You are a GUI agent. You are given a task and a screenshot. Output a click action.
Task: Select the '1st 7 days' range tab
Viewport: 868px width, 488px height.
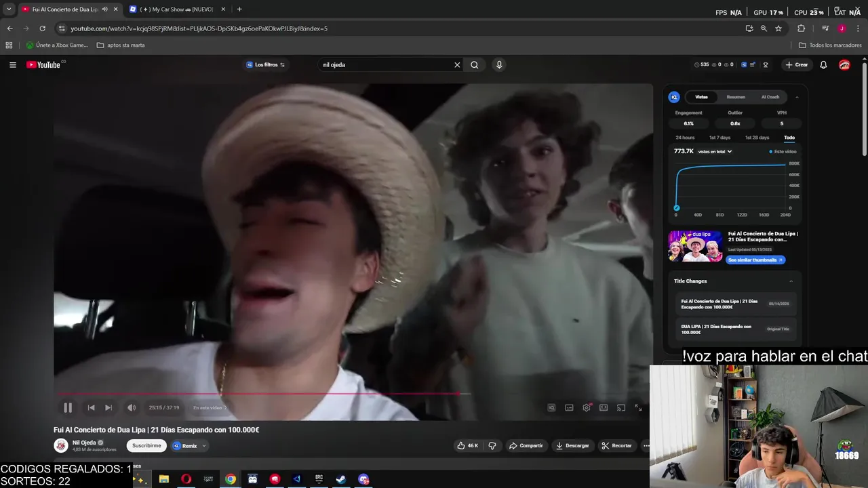pos(720,138)
